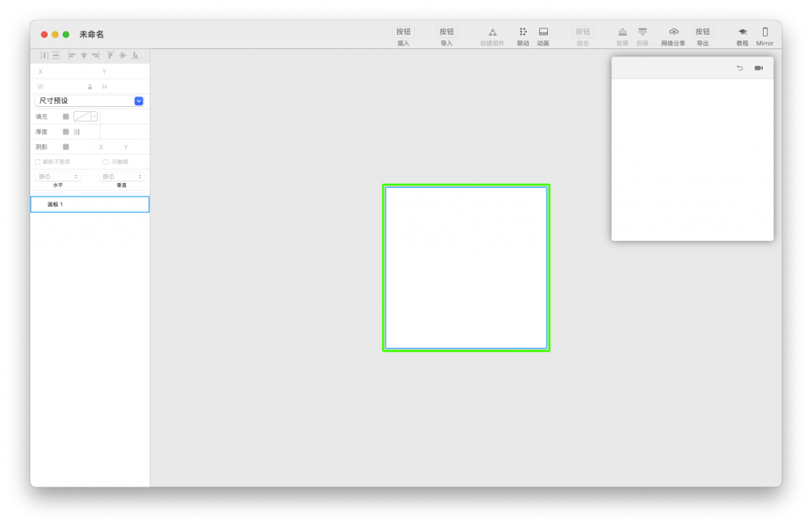Open the 教程 tutorial icon
The image size is (812, 527).
click(742, 32)
